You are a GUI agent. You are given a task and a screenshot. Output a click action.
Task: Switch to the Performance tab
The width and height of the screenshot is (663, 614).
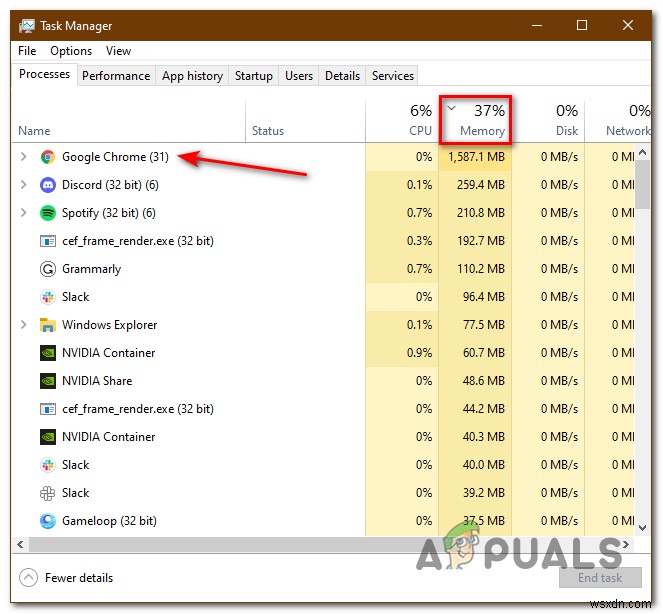[x=116, y=76]
